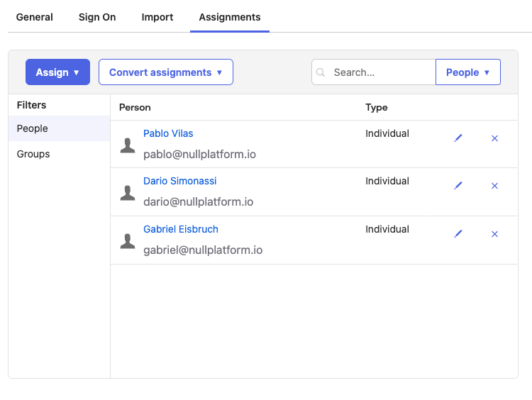Open the Assign dropdown button

pos(57,72)
